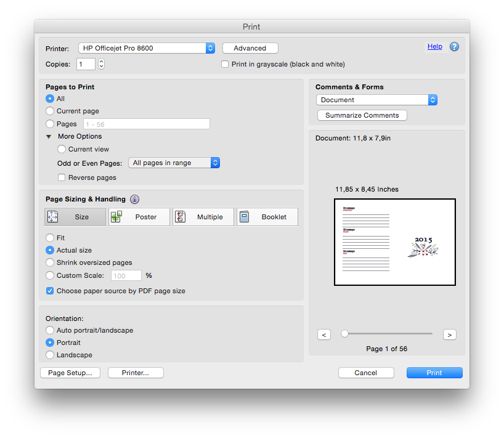The height and width of the screenshot is (438, 504).
Task: Click the Copies input field
Action: pos(86,64)
